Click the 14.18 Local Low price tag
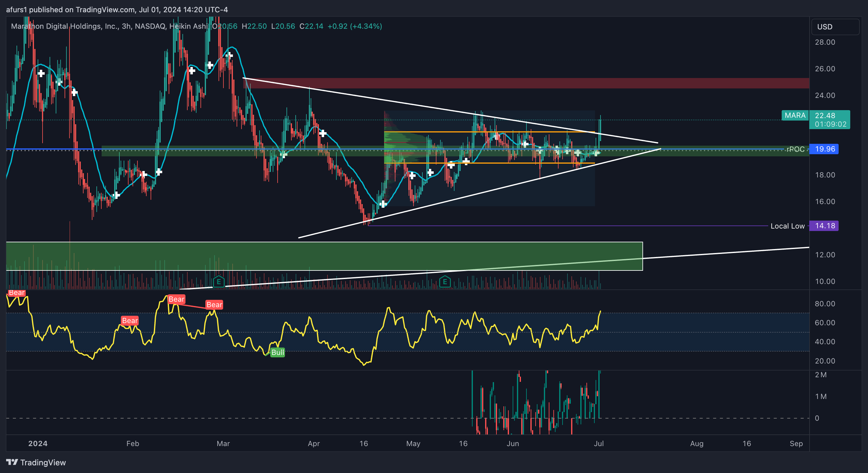The image size is (868, 473). (824, 226)
